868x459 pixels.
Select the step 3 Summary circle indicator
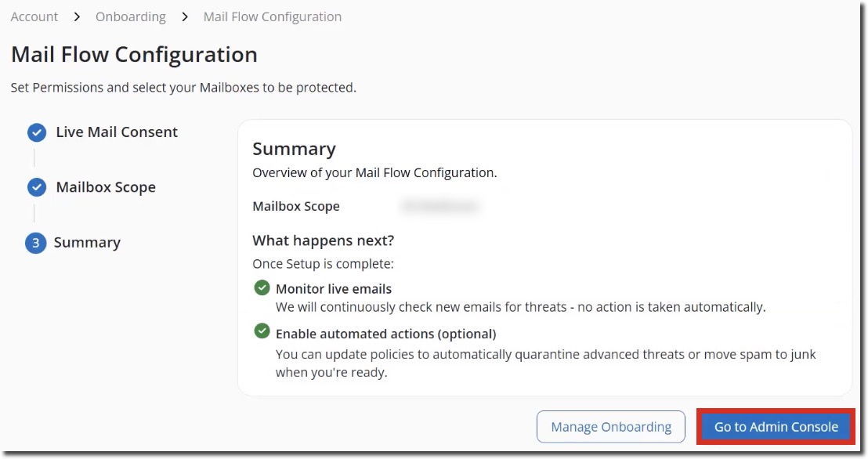(36, 243)
